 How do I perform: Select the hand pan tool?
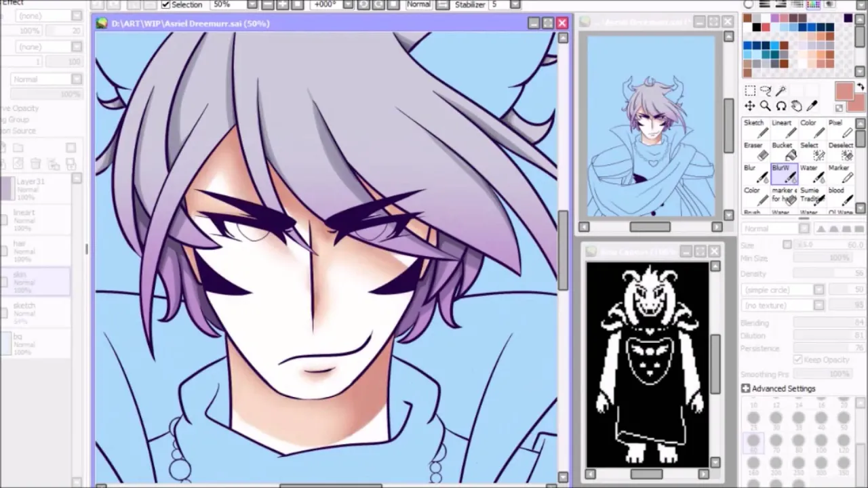(x=797, y=106)
